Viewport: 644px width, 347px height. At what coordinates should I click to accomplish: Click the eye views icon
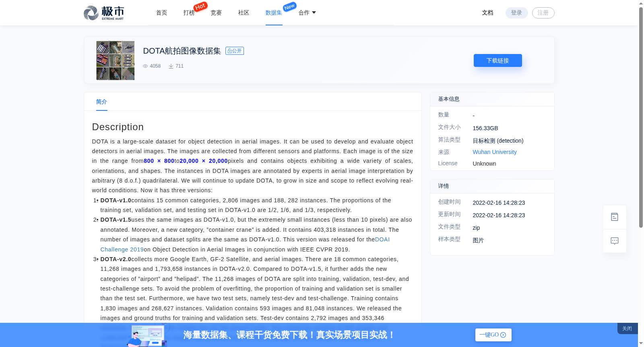145,66
